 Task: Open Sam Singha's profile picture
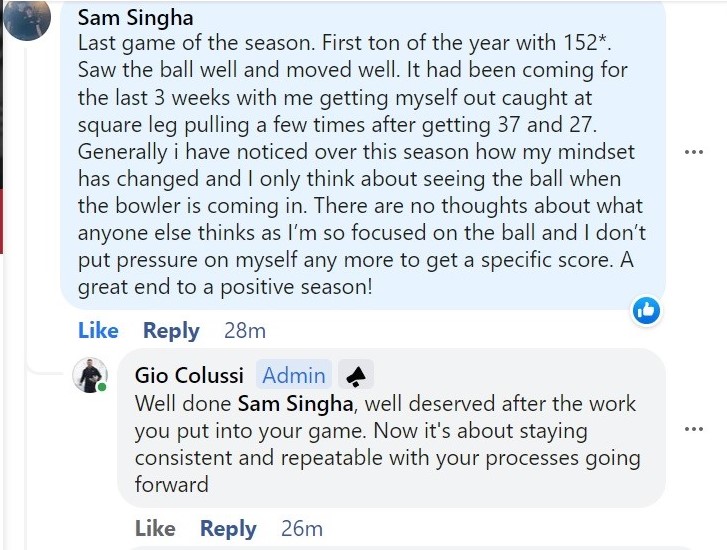(27, 18)
